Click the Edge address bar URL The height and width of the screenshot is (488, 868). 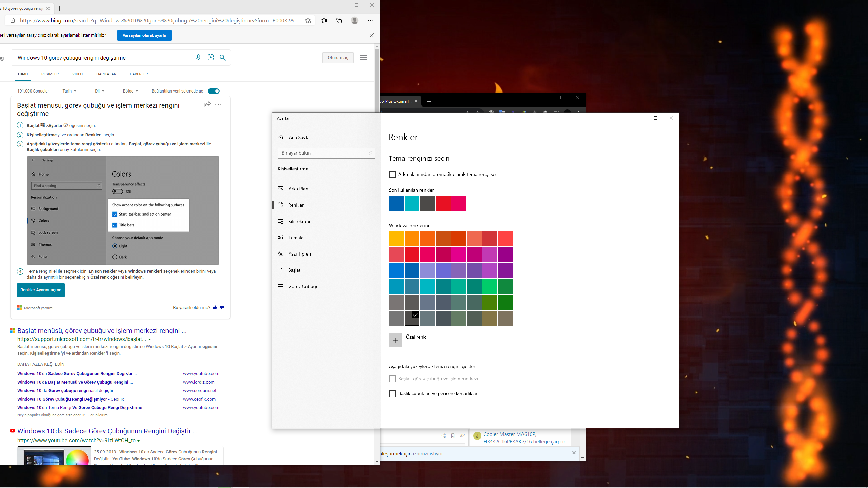159,21
